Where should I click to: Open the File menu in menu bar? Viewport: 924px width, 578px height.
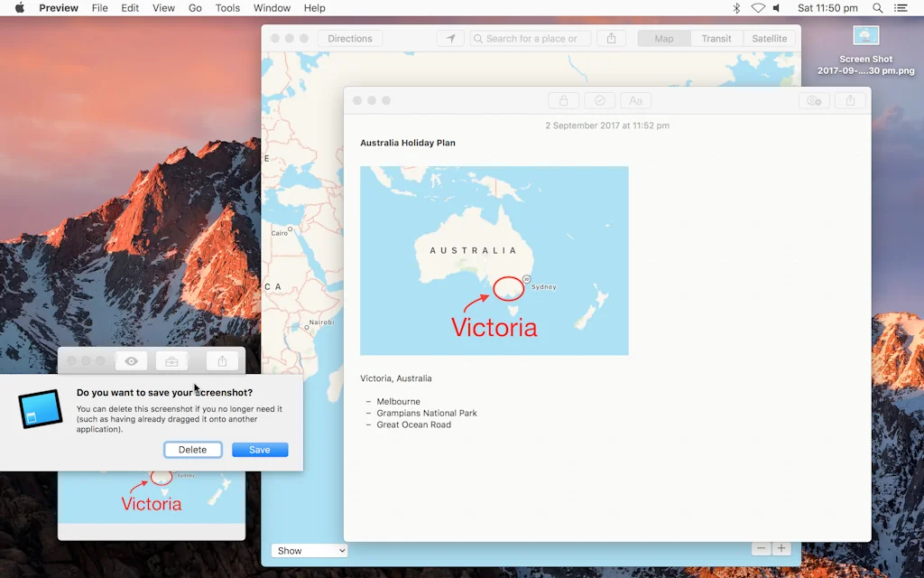point(100,8)
